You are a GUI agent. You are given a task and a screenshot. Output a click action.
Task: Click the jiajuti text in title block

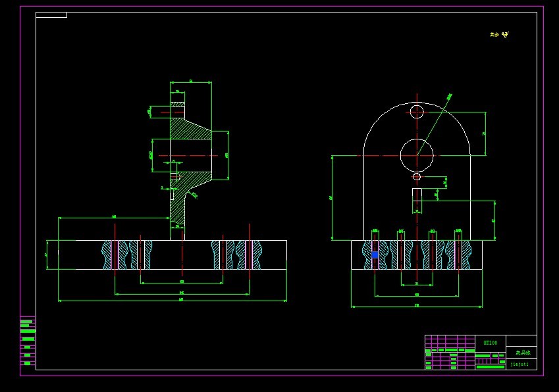(x=519, y=364)
